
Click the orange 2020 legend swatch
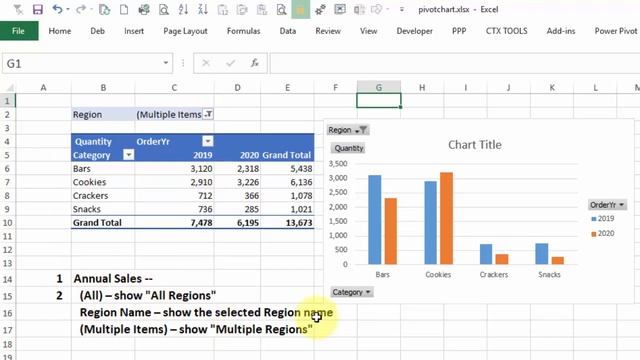[x=594, y=234]
